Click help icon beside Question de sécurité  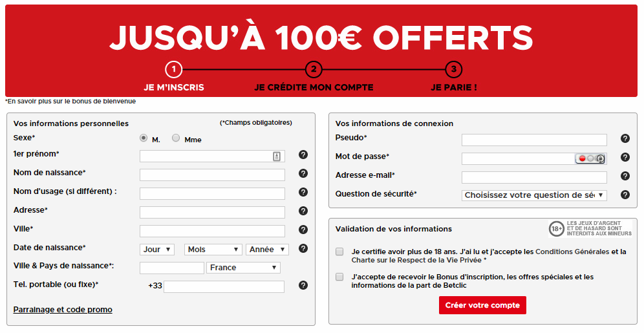[x=625, y=195]
